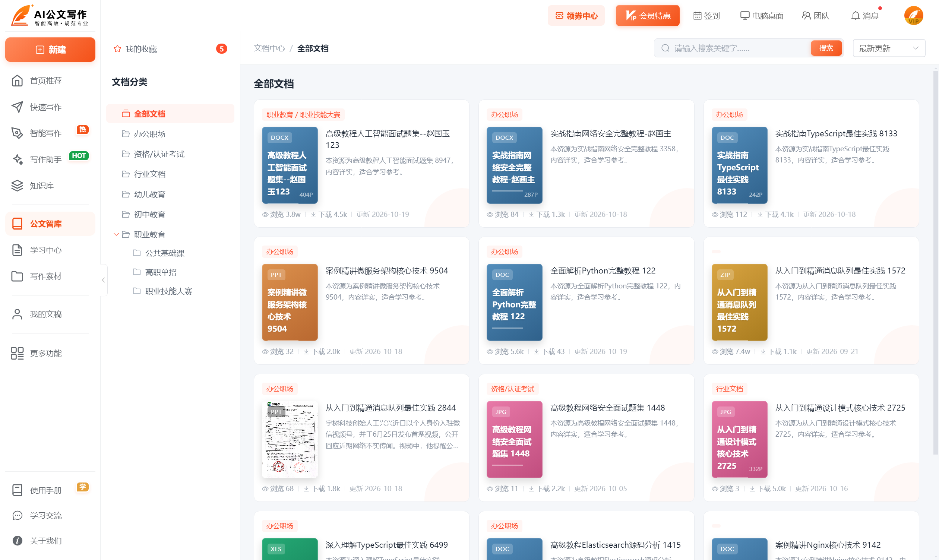Click the 签到 calendar icon
939x560 pixels.
click(x=697, y=16)
